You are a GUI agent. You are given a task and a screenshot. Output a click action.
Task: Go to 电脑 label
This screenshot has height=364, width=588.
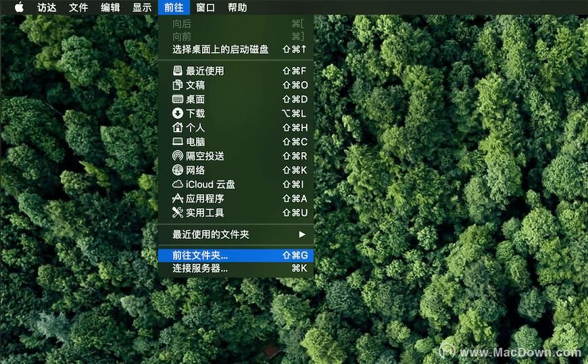pyautogui.click(x=195, y=142)
